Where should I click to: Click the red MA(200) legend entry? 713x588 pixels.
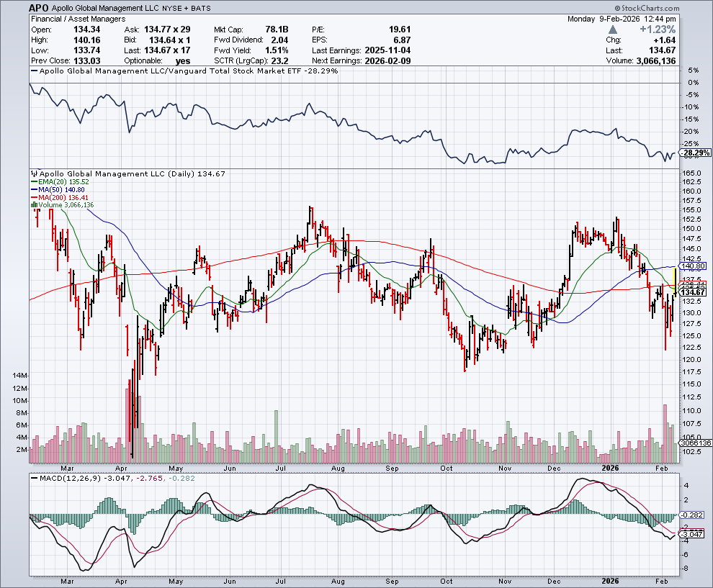click(x=58, y=197)
